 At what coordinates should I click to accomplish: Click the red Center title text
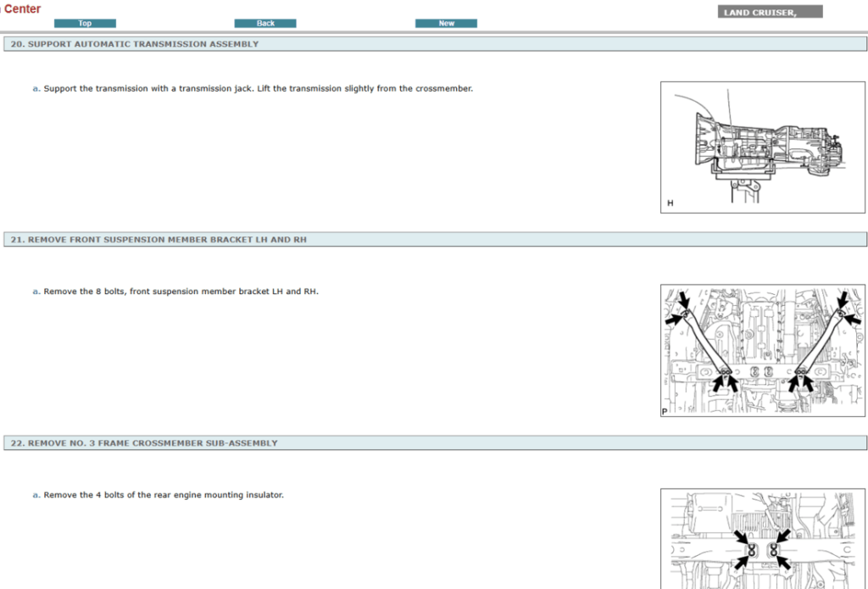(x=22, y=9)
